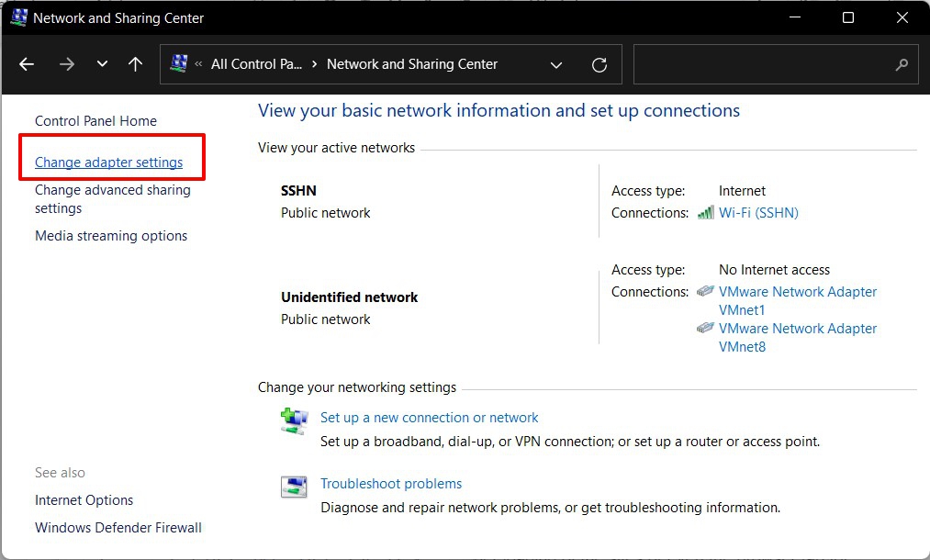Image resolution: width=930 pixels, height=560 pixels.
Task: Click the Forward navigation arrow
Action: (66, 64)
